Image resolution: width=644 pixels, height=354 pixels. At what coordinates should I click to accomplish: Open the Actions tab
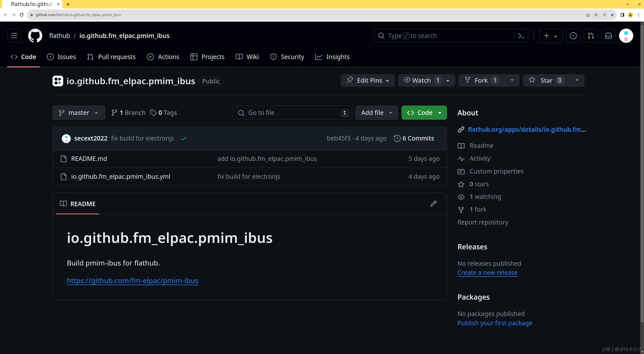pyautogui.click(x=163, y=57)
